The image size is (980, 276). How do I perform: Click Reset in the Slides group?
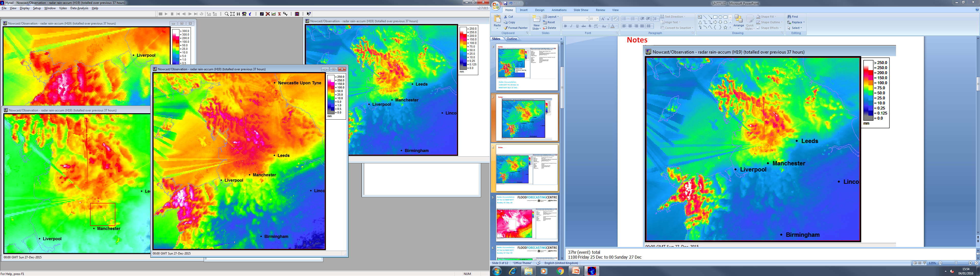pyautogui.click(x=549, y=22)
